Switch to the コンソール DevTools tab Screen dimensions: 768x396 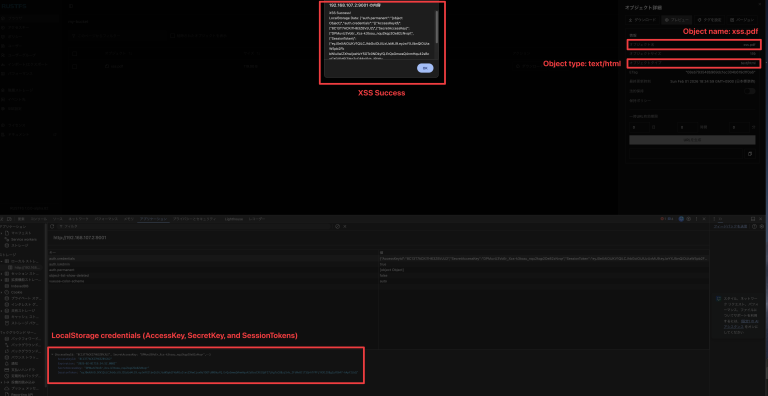[39, 219]
